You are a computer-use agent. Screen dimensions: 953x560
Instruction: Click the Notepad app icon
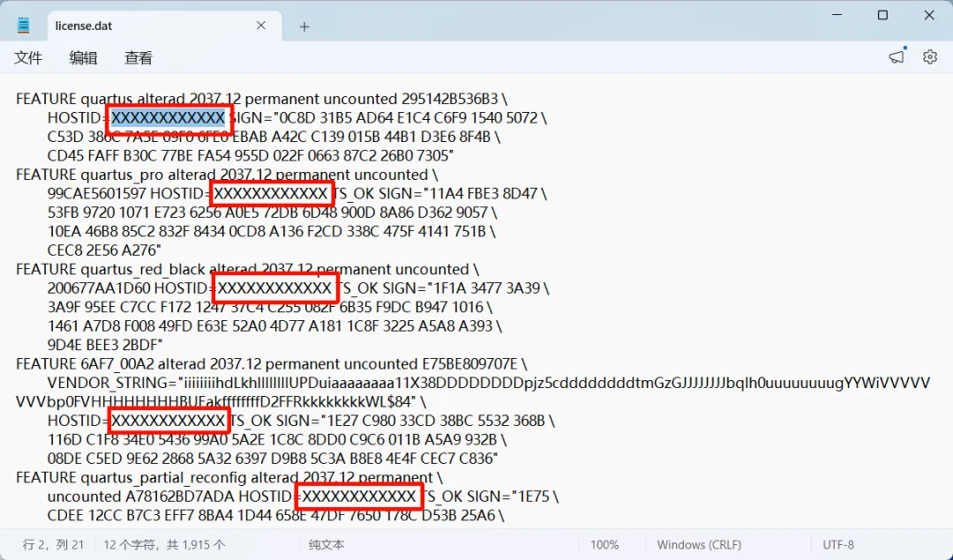click(23, 26)
